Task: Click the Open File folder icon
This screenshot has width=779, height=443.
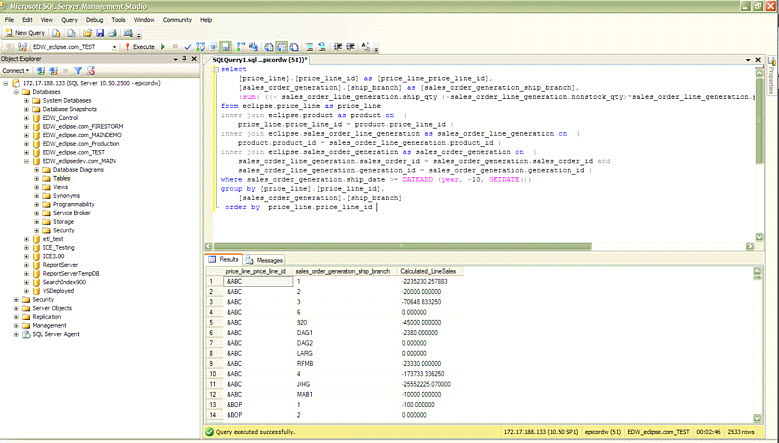Action: 87,33
